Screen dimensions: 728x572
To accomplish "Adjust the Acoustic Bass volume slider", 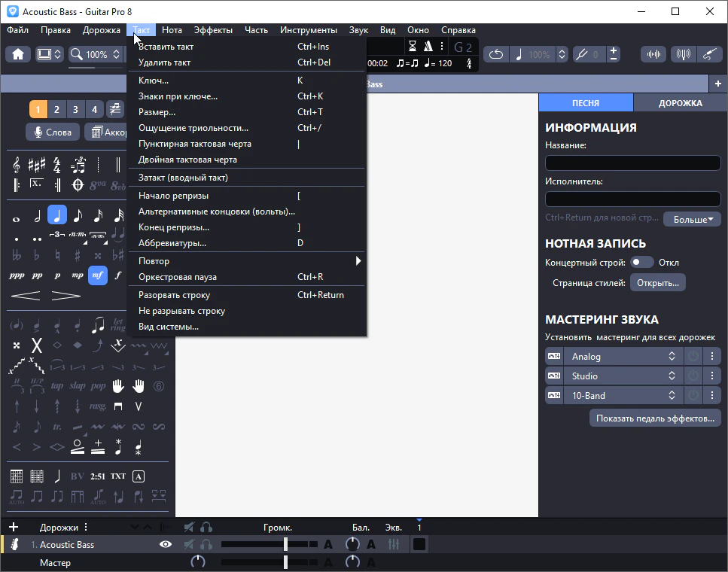I will click(x=285, y=544).
